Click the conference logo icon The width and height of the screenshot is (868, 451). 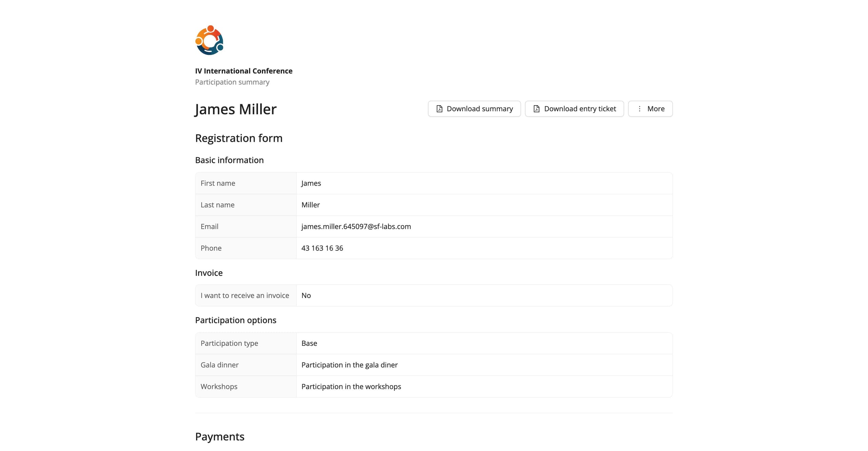pos(210,40)
